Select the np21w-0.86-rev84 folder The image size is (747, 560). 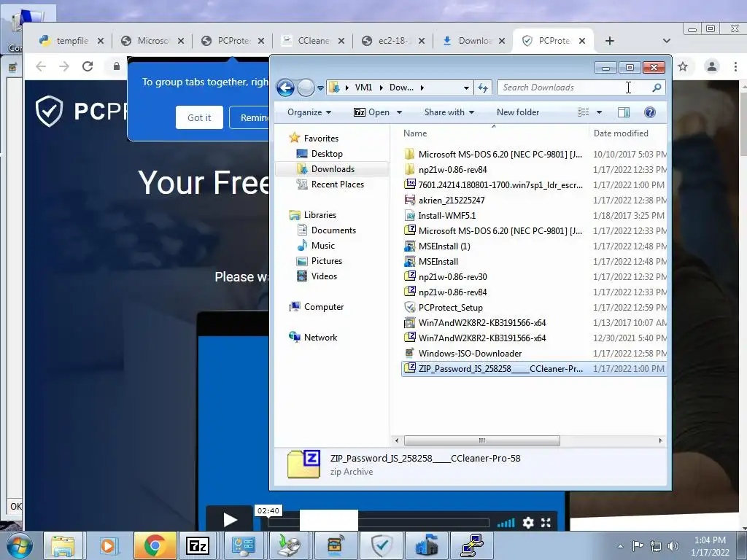click(x=452, y=169)
